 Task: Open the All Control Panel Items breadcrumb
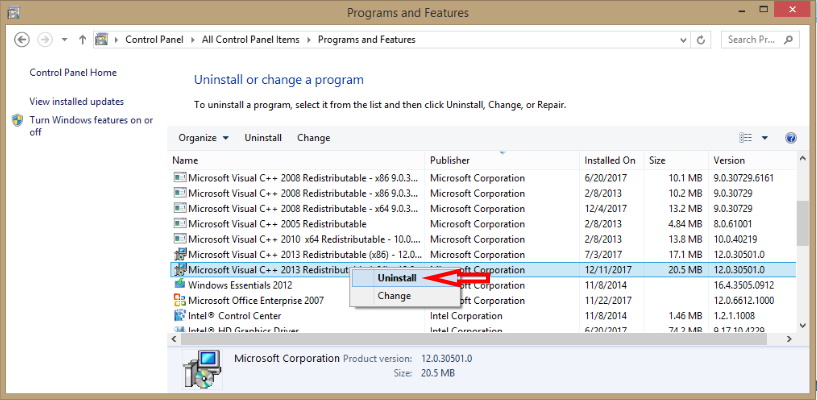251,40
